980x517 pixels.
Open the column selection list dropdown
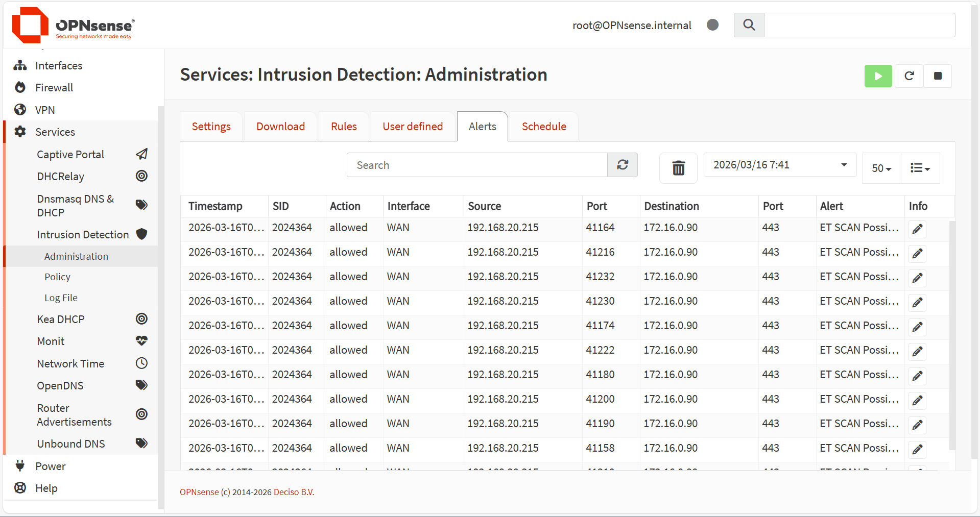[920, 168]
